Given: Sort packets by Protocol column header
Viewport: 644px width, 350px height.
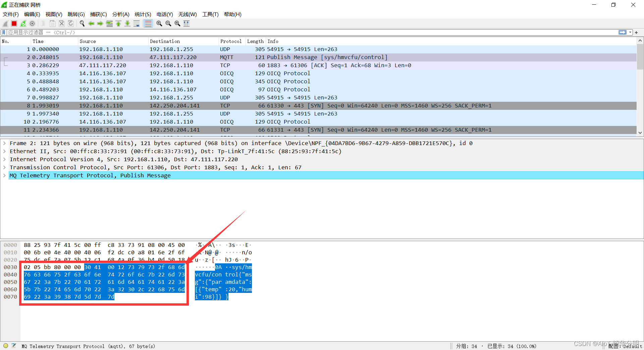Looking at the screenshot, I should pos(231,41).
